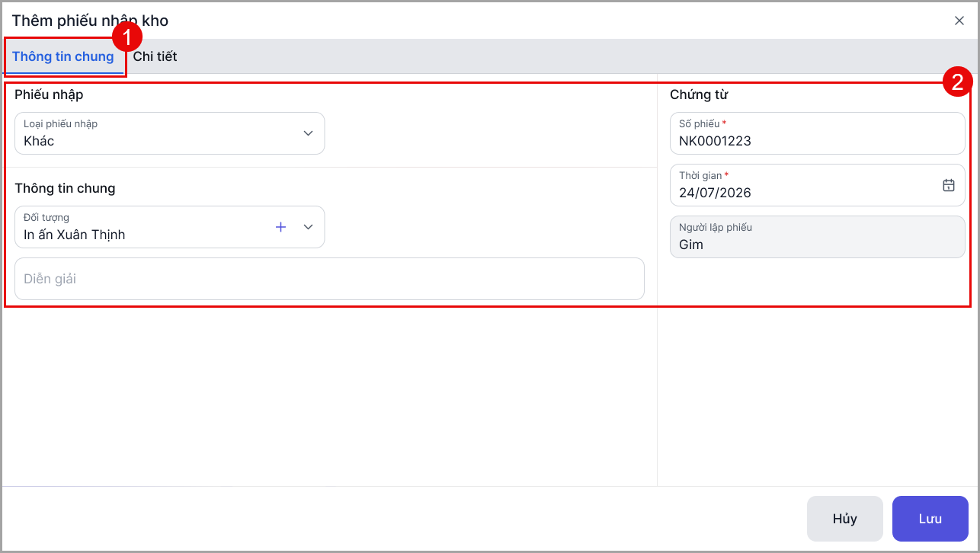The height and width of the screenshot is (553, 980).
Task: Click the dialog title Thêm phiếu nhập kho
Action: (90, 21)
